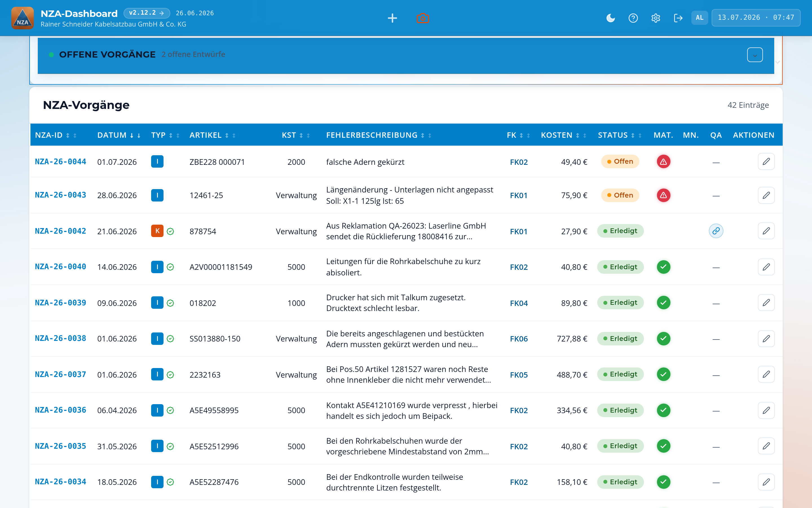Open entry NZA-26-0044
The width and height of the screenshot is (812, 508).
tap(60, 162)
